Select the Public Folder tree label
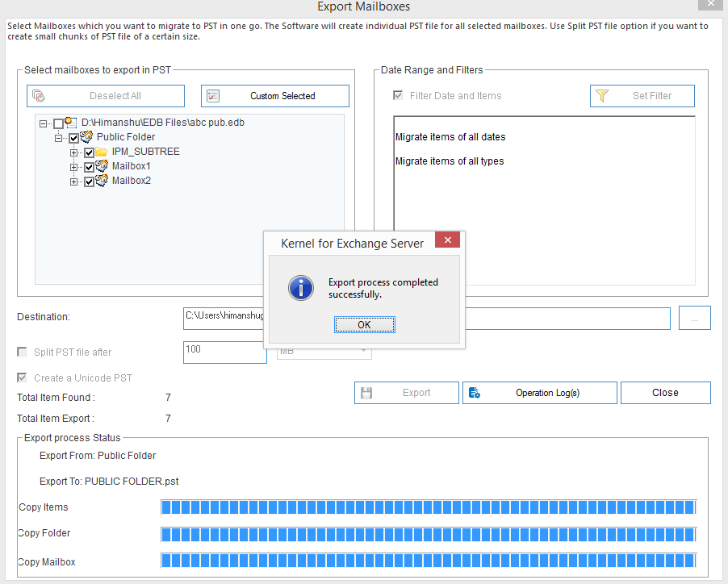 126,137
